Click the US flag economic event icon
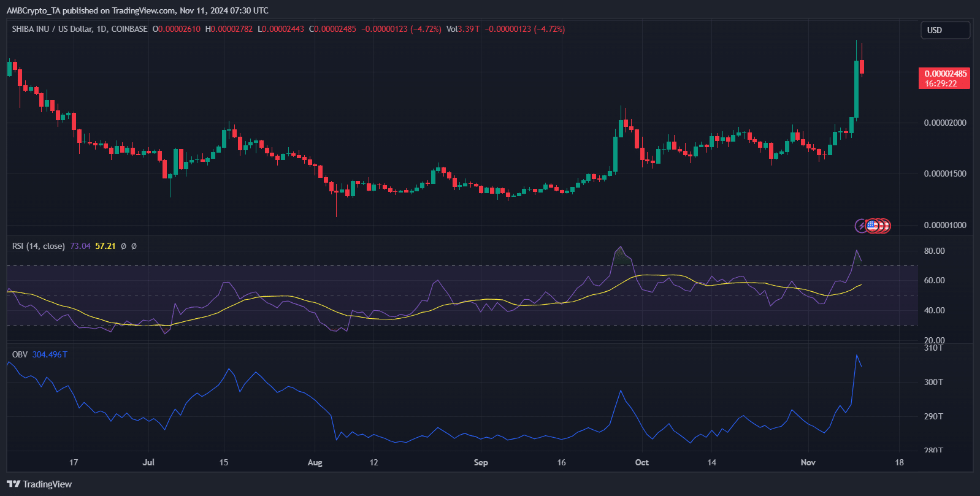Image resolution: width=980 pixels, height=496 pixels. (x=872, y=226)
